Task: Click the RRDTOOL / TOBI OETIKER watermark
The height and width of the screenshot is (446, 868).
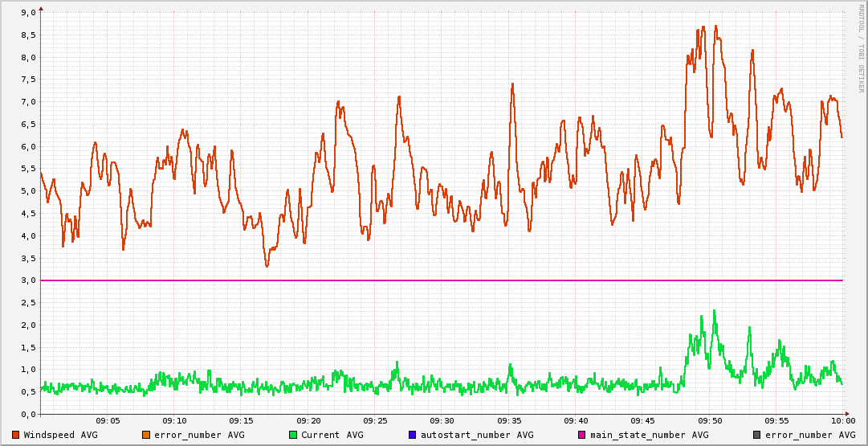Action: 861,48
